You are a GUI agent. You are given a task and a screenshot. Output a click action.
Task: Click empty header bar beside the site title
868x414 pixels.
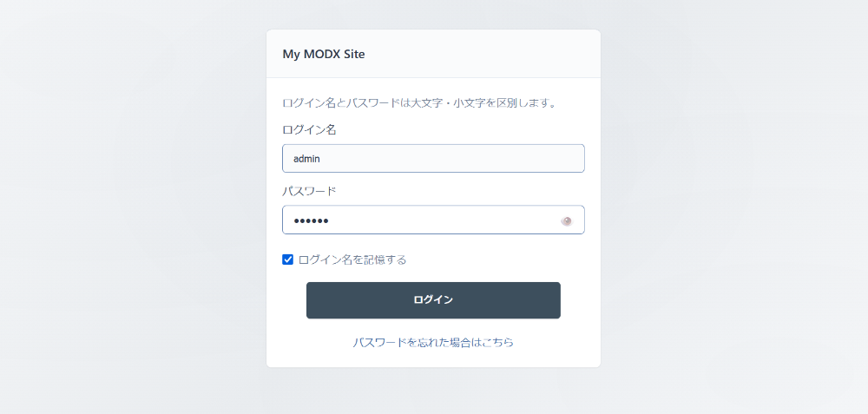click(x=486, y=54)
